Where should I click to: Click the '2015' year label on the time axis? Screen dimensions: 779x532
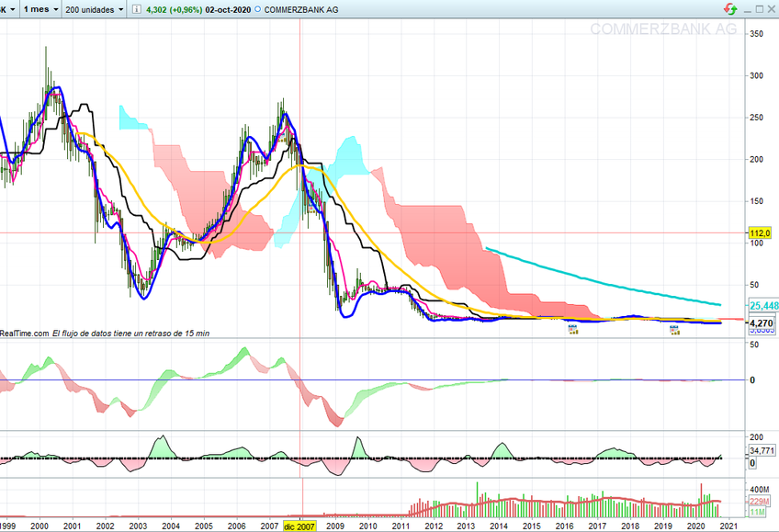(x=532, y=526)
